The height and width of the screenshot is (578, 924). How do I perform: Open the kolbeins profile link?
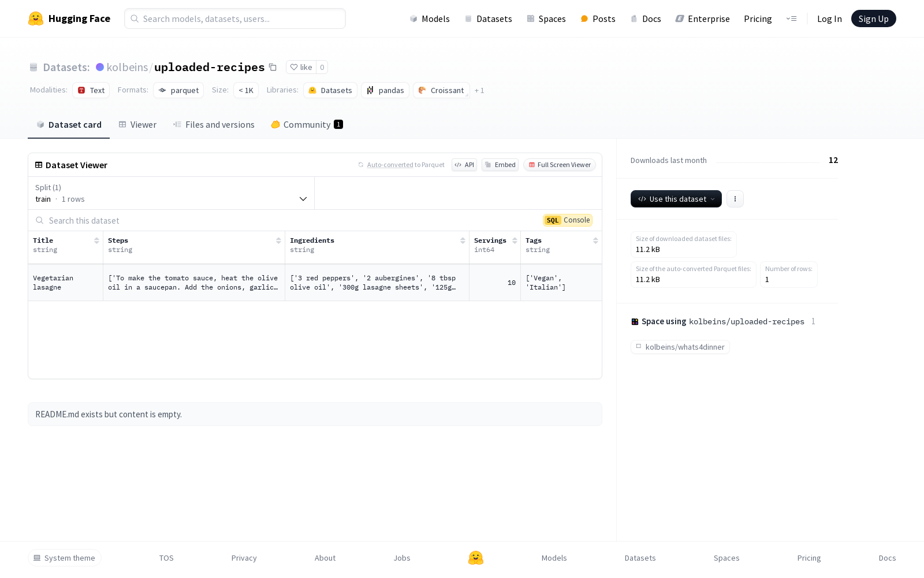click(x=127, y=67)
